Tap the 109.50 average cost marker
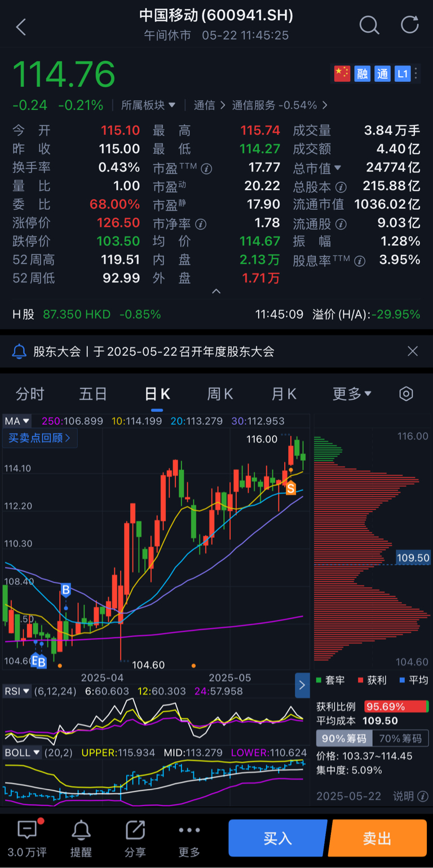 [413, 557]
